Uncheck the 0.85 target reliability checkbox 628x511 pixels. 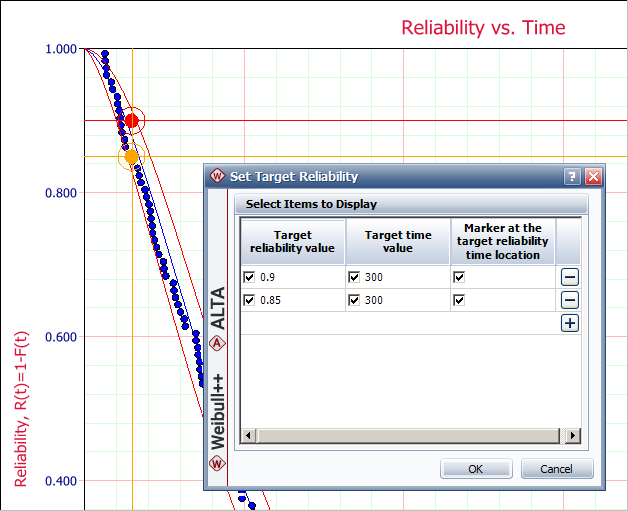250,300
